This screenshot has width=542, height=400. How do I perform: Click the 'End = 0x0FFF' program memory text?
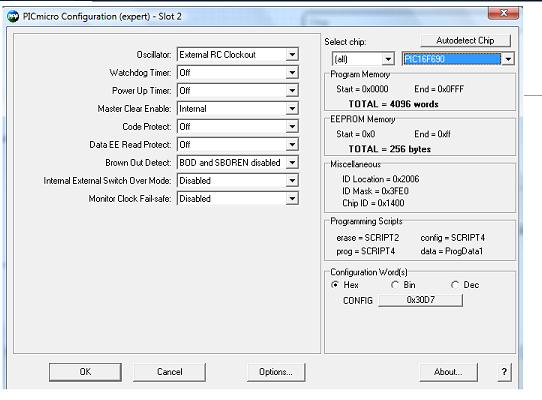coord(439,89)
